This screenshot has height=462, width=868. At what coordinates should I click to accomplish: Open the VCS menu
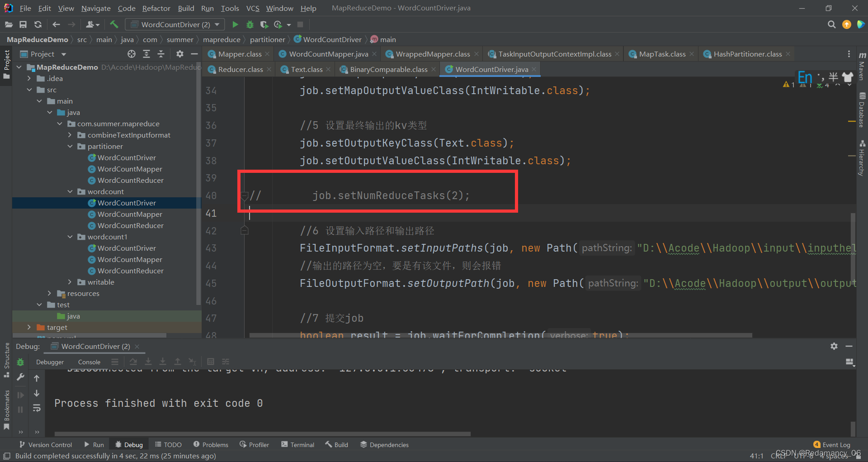(x=253, y=8)
